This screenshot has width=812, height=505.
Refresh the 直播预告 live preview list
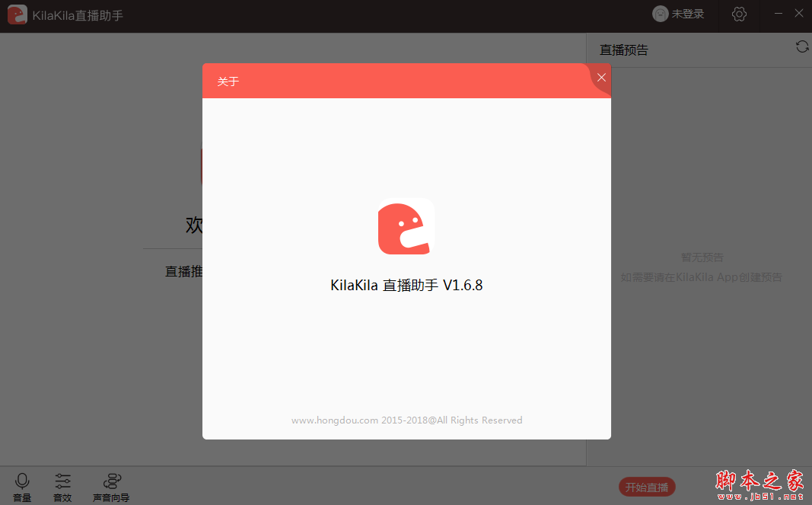pyautogui.click(x=802, y=46)
